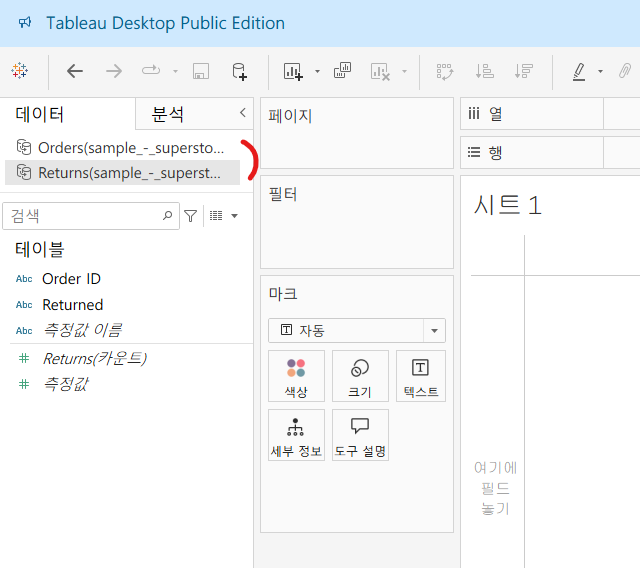Click the Clear Sheet icon
640x568 pixels.
coord(380,72)
